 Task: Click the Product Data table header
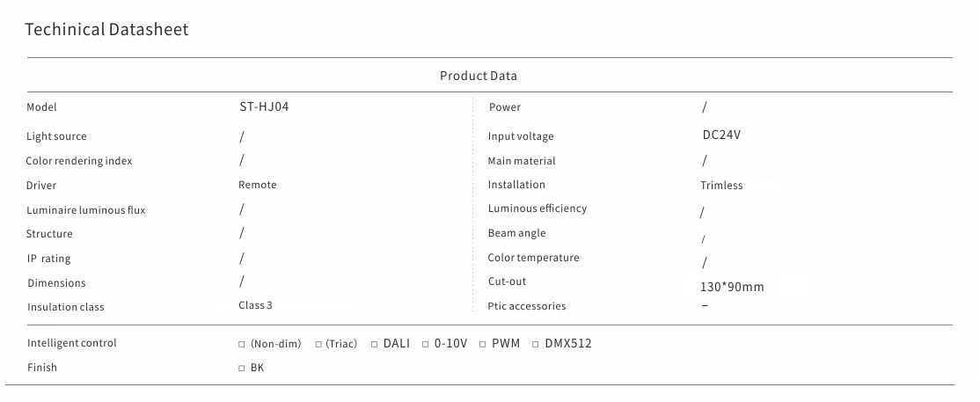click(479, 76)
